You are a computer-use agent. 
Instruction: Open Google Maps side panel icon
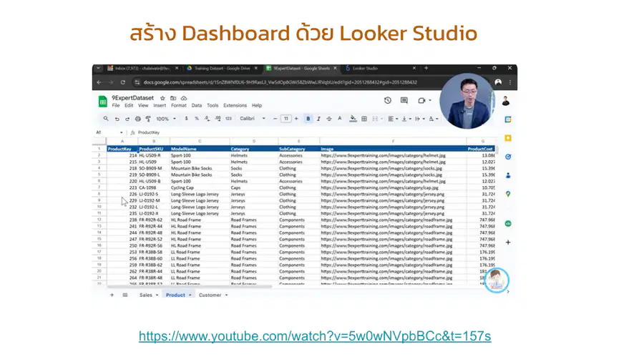(508, 194)
